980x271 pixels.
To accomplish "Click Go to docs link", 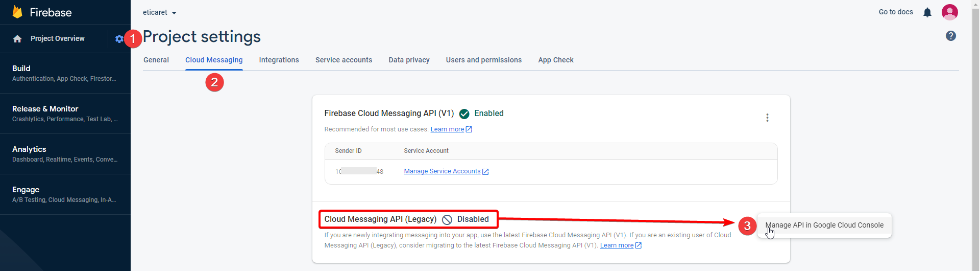I will tap(896, 12).
